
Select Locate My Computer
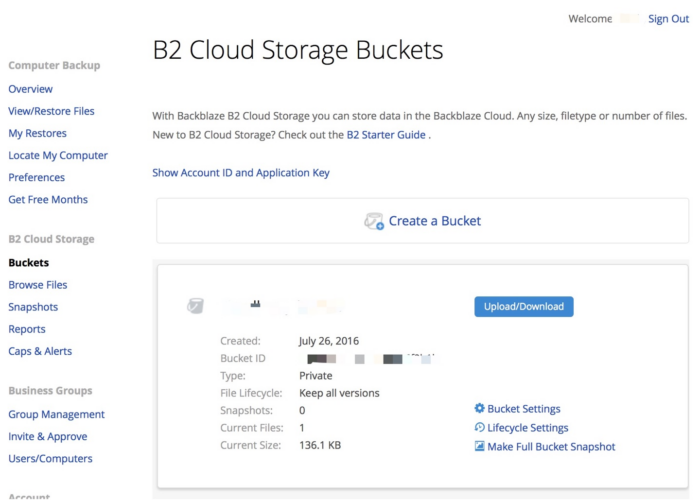pos(58,155)
